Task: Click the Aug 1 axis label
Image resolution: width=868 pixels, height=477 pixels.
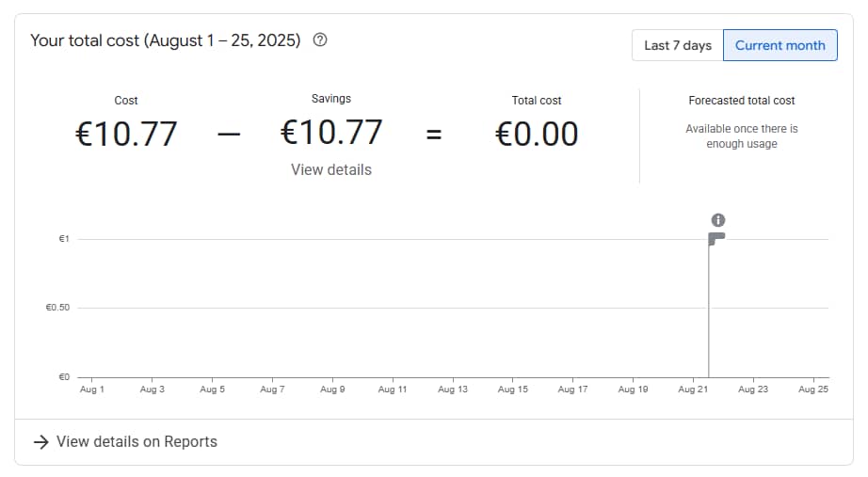Action: (92, 389)
